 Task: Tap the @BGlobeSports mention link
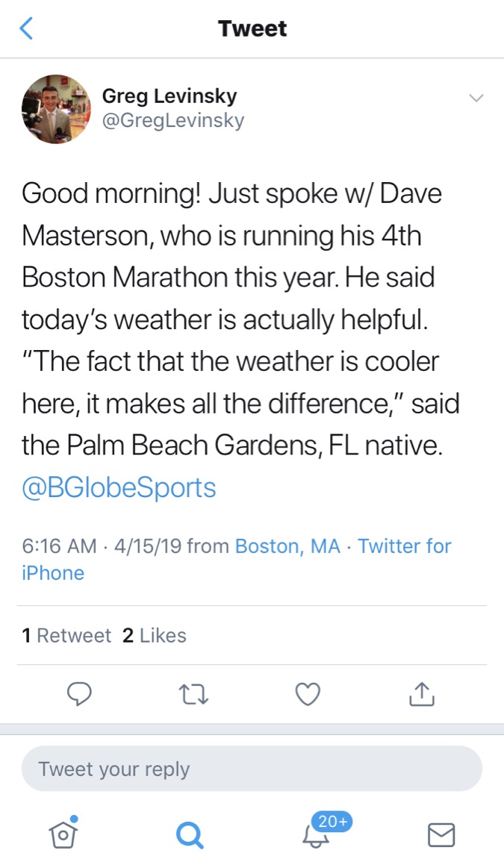click(x=119, y=487)
